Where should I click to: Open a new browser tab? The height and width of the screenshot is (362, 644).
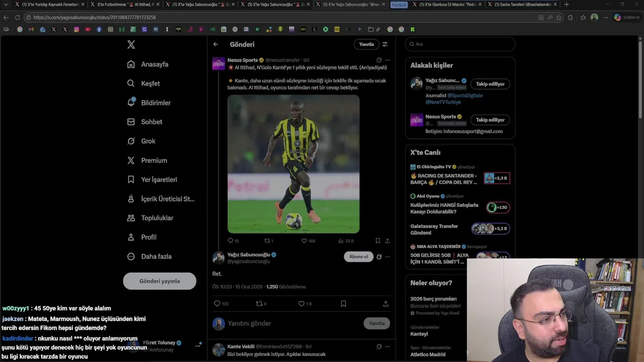[567, 5]
